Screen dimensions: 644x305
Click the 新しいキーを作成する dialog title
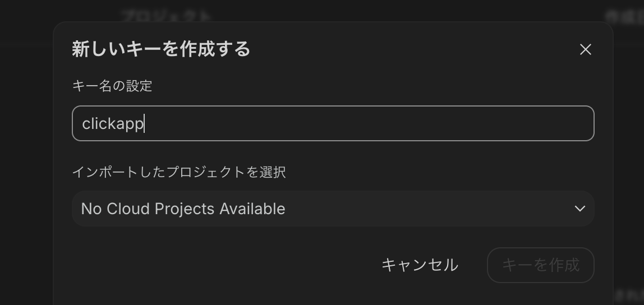pos(161,49)
